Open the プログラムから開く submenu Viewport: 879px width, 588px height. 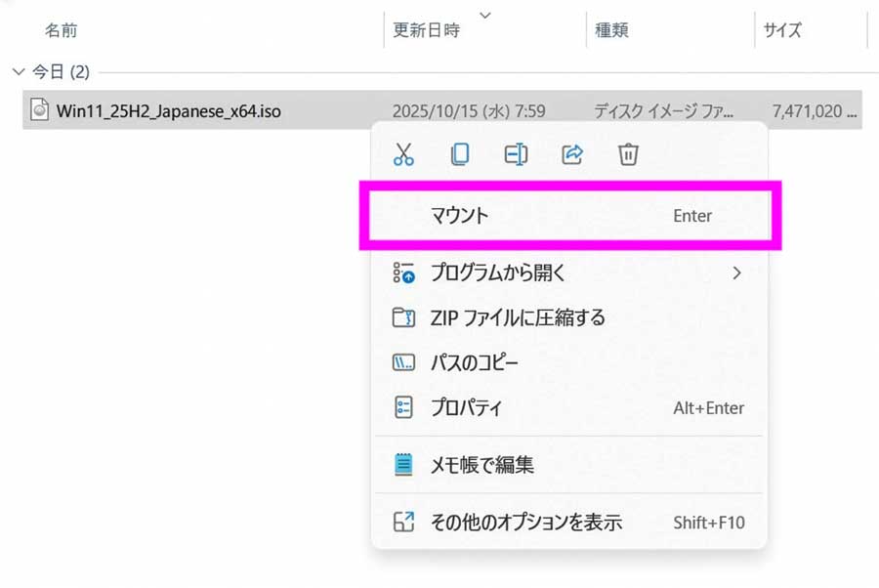[x=498, y=273]
